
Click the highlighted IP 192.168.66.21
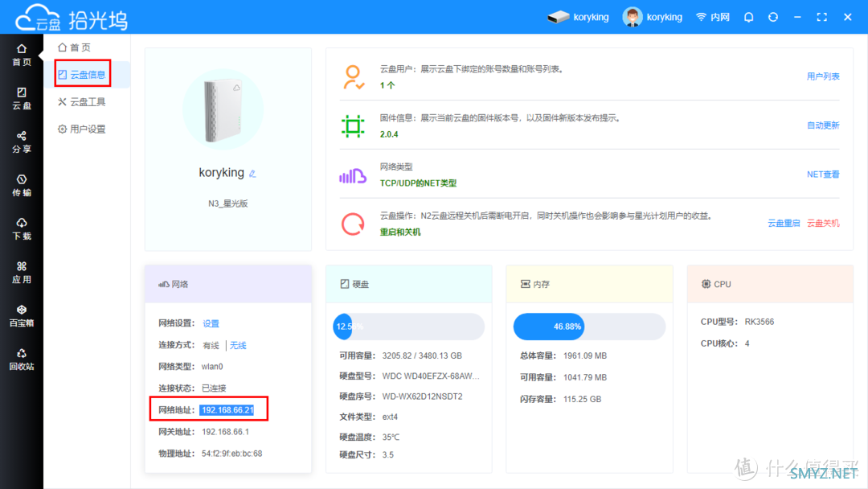point(227,410)
